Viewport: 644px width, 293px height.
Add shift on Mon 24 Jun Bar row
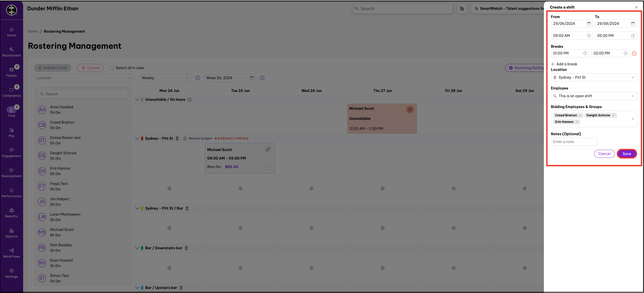[x=169, y=228]
